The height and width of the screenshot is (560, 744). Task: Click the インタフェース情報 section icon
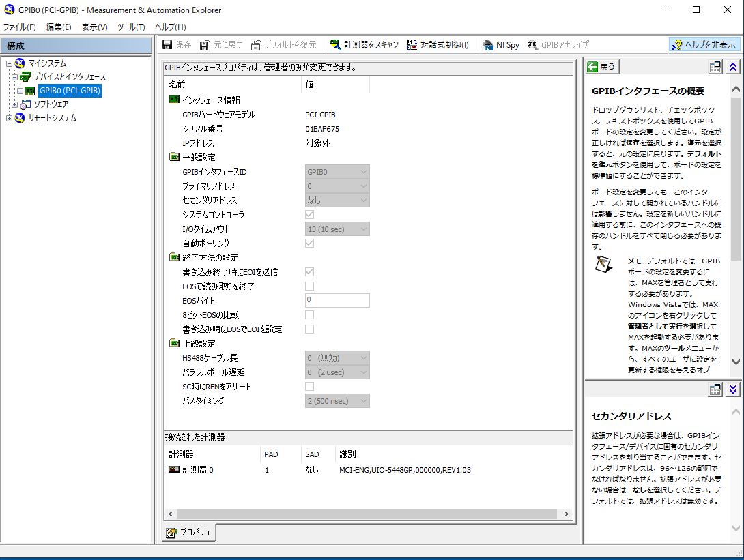175,100
